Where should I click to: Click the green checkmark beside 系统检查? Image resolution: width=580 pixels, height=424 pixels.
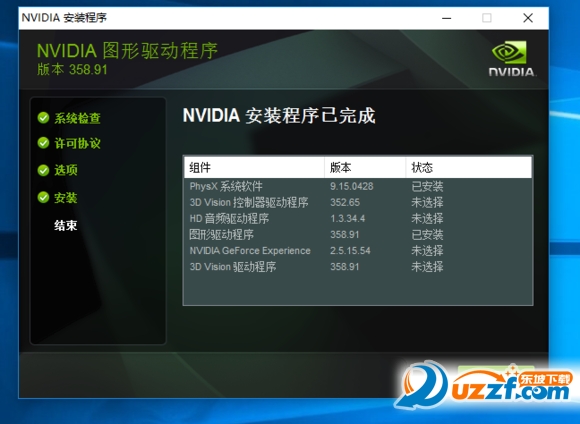[x=43, y=118]
